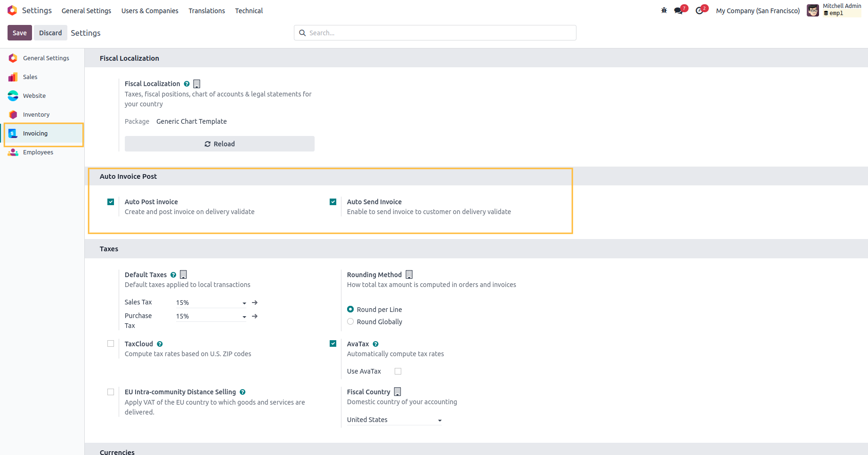The height and width of the screenshot is (455, 868).
Task: Click help icon next to Fiscal Localization
Action: click(x=187, y=84)
